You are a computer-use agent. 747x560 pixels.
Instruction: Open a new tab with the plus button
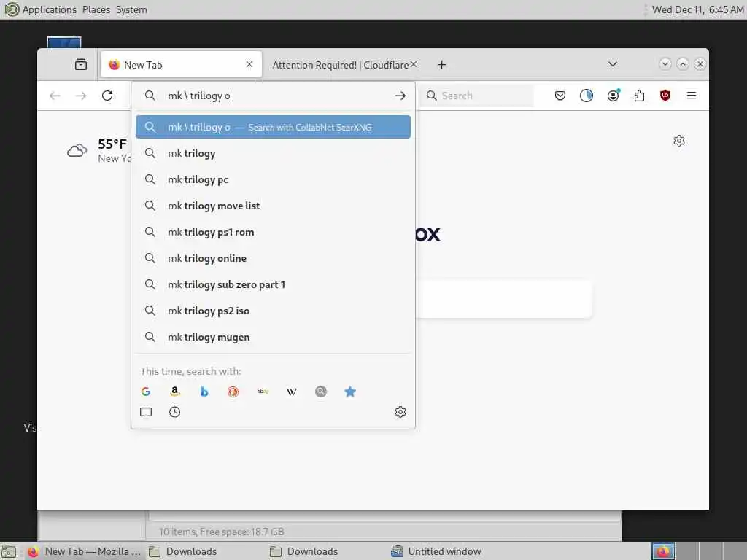pyautogui.click(x=441, y=65)
